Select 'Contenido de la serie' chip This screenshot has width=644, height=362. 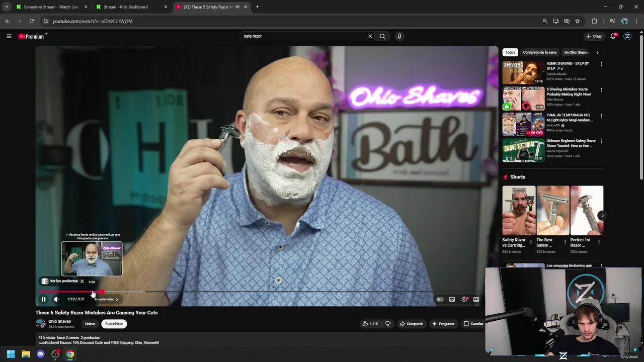(539, 52)
